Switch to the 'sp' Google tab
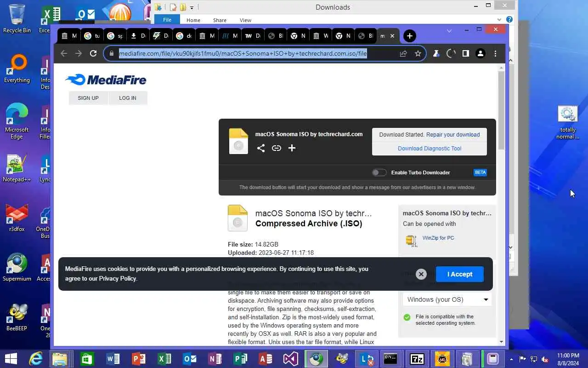The image size is (588, 368). (x=115, y=36)
